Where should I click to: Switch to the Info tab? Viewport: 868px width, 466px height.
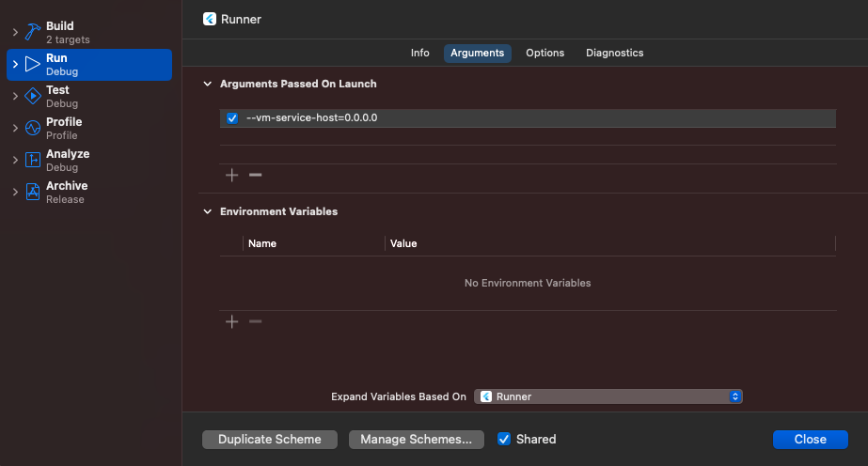[420, 53]
